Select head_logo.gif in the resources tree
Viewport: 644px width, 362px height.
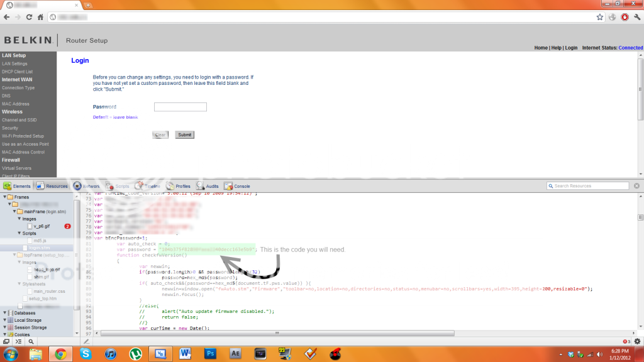click(x=43, y=270)
